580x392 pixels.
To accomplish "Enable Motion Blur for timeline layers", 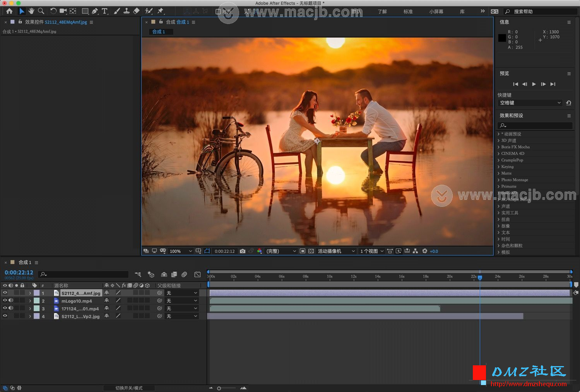I will [x=185, y=274].
